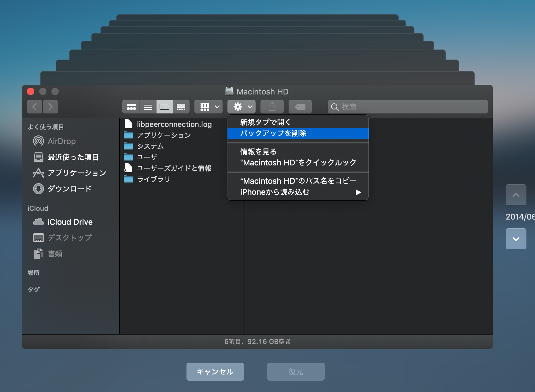Image resolution: width=535 pixels, height=392 pixels.
Task: Click the よく使う項目 sidebar heading
Action: [46, 127]
